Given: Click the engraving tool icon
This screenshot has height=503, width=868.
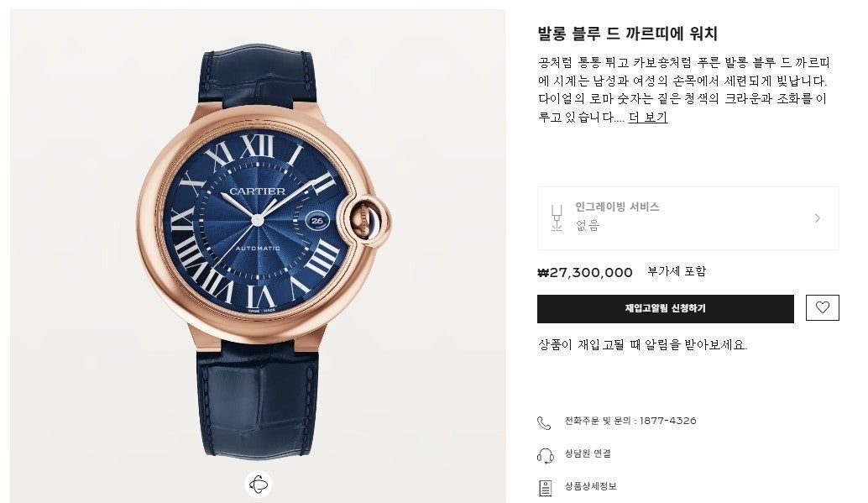Looking at the screenshot, I should tap(557, 217).
